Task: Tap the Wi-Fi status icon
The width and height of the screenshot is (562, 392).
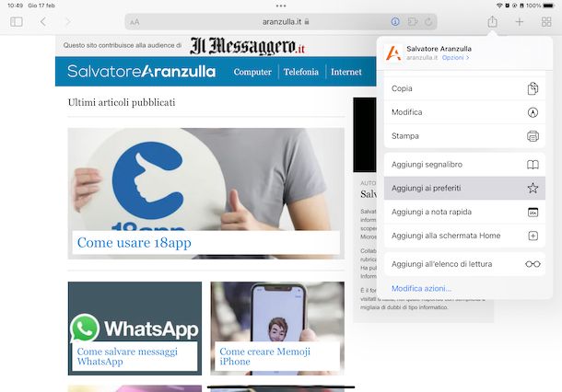Action: pyautogui.click(x=499, y=6)
